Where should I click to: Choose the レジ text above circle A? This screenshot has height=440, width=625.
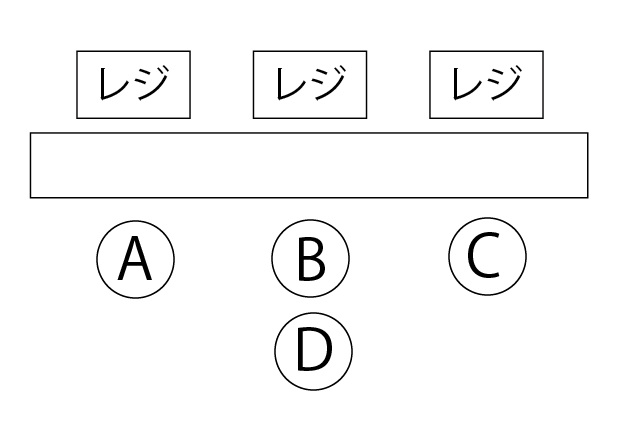click(x=134, y=84)
